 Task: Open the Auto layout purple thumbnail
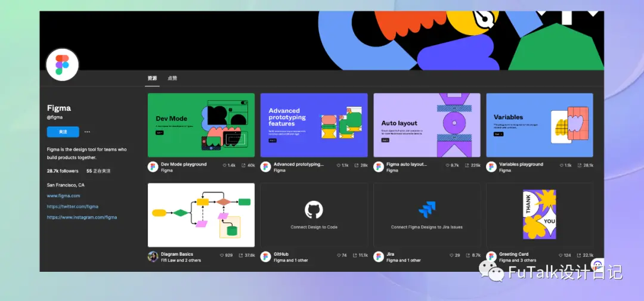(427, 125)
